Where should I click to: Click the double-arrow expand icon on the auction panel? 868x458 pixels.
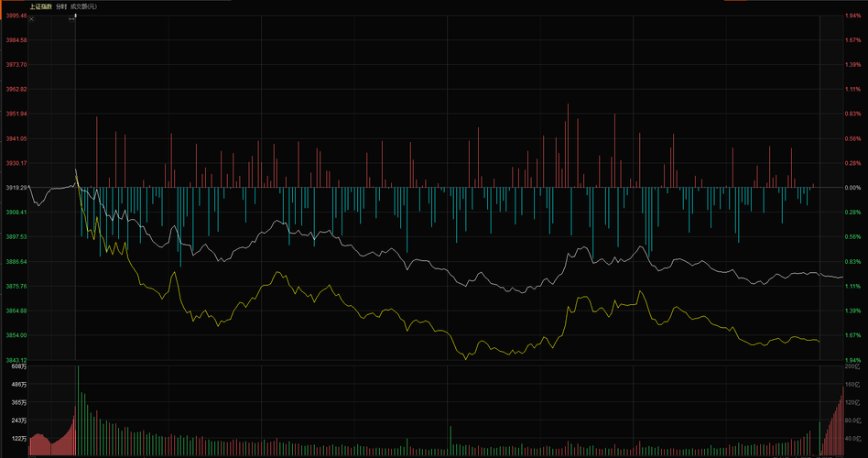[x=71, y=19]
